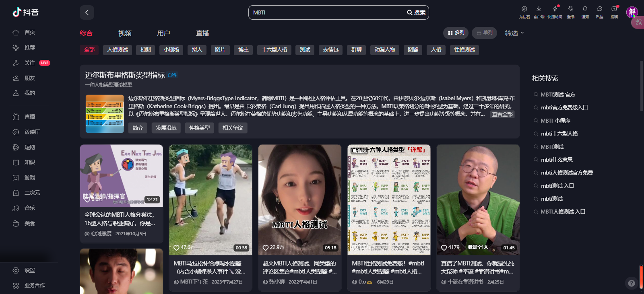This screenshot has height=294, width=644.
Task: Open 放映厅 in the sidebar
Action: tap(27, 132)
